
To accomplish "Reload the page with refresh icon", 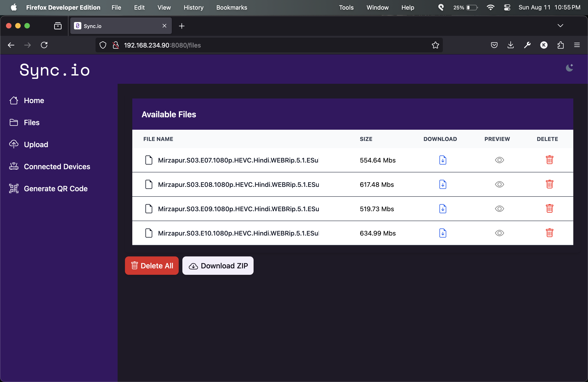I will coord(44,45).
